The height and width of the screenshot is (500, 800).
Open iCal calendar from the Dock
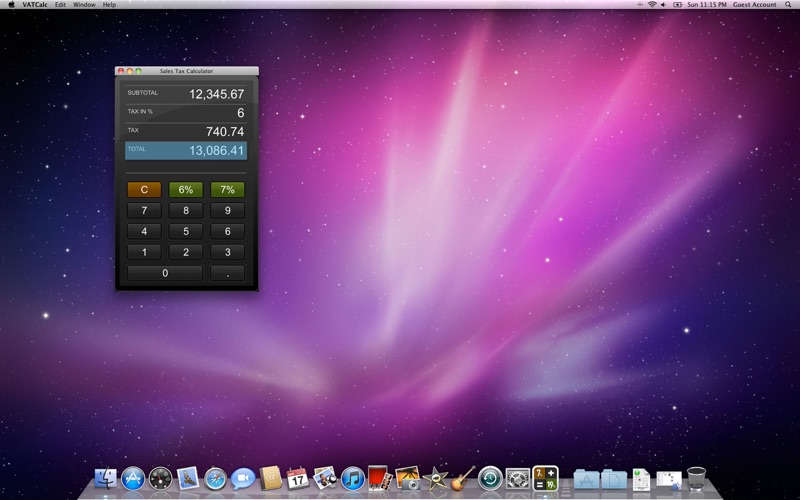297,479
